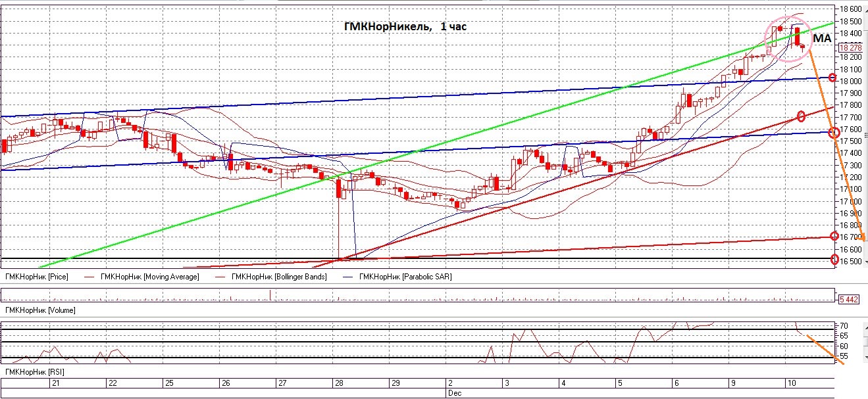This screenshot has width=868, height=399.
Task: Click the date label 26 on time axis
Action: tap(226, 383)
